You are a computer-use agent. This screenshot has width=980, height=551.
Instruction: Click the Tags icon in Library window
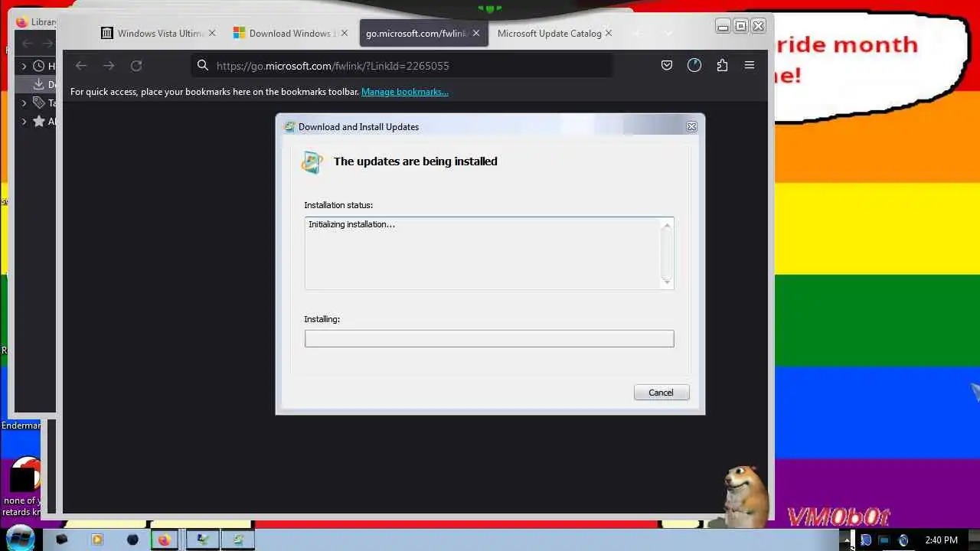pyautogui.click(x=38, y=103)
